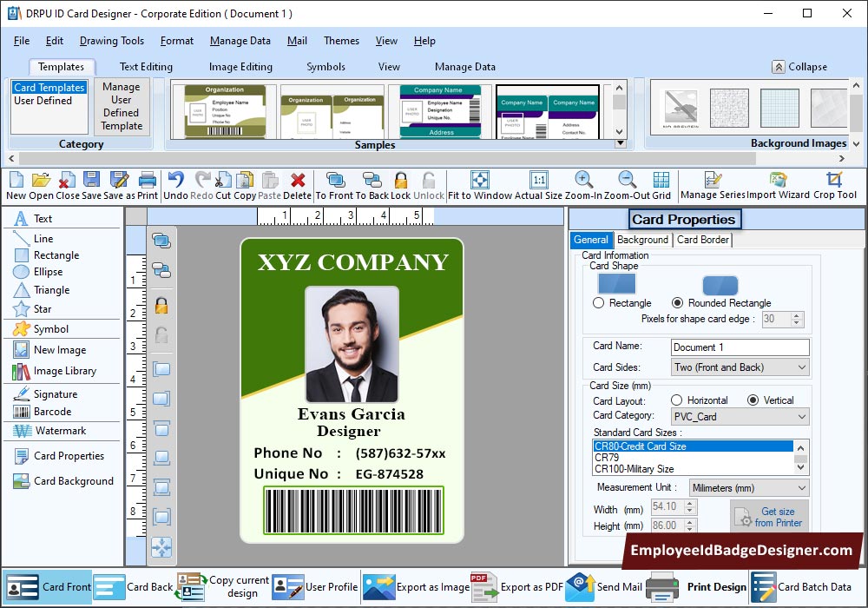The width and height of the screenshot is (868, 608).
Task: Save the card with Save icon
Action: pos(91,180)
